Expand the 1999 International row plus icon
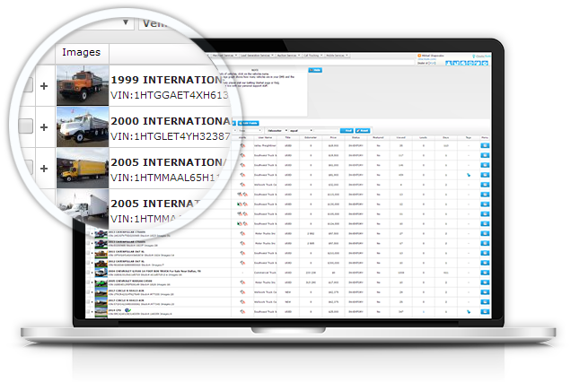588x382 pixels. (43, 85)
